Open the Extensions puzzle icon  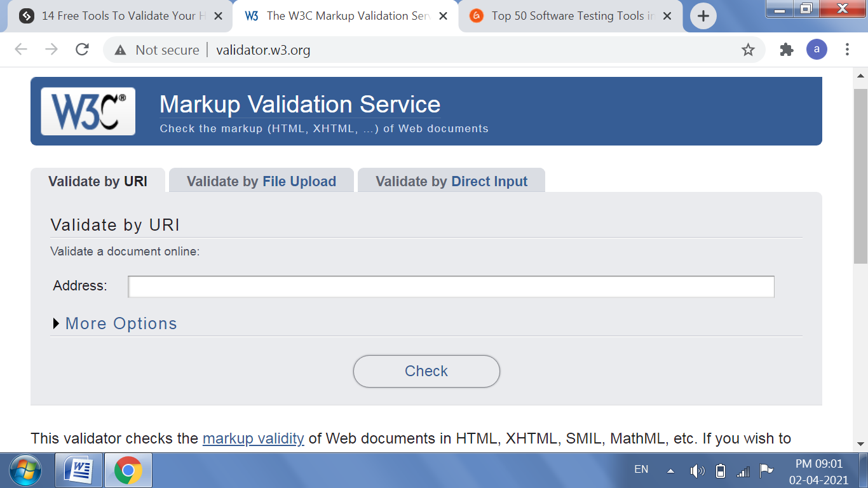(x=787, y=50)
